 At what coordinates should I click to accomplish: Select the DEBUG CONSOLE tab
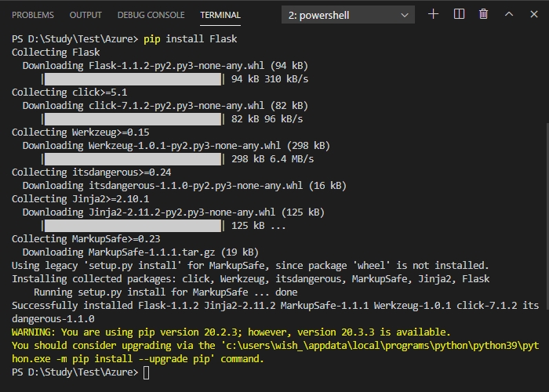pyautogui.click(x=151, y=15)
